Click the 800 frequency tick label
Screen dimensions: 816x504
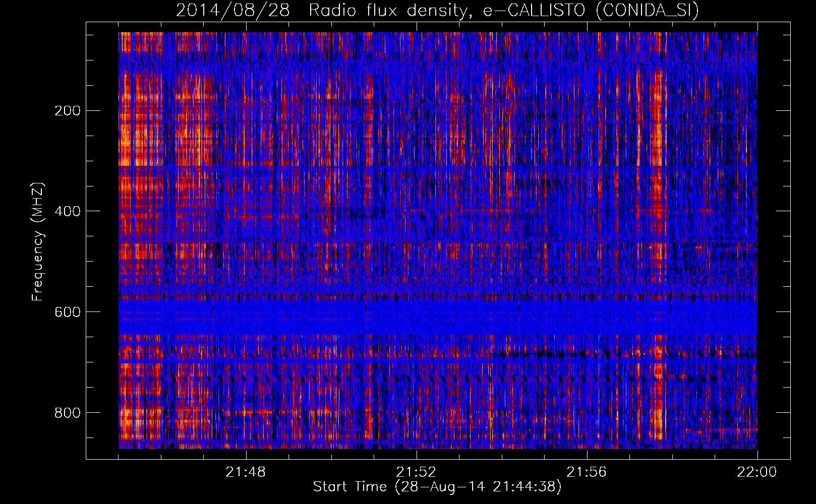(67, 413)
